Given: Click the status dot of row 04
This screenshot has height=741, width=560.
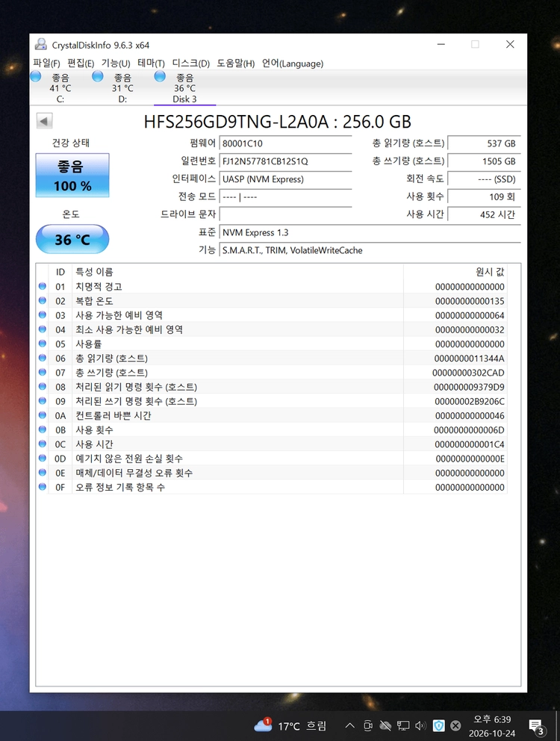Looking at the screenshot, I should [43, 329].
